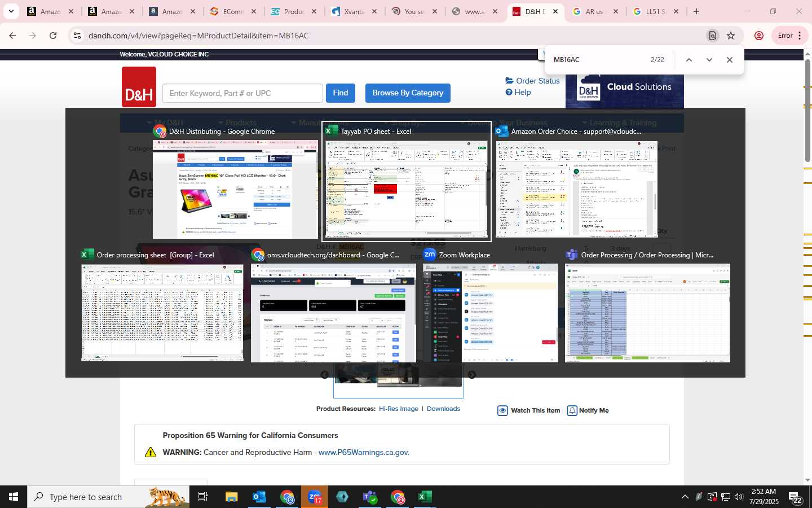Open Hi-Res Image link
Image resolution: width=812 pixels, height=508 pixels.
[x=399, y=409]
